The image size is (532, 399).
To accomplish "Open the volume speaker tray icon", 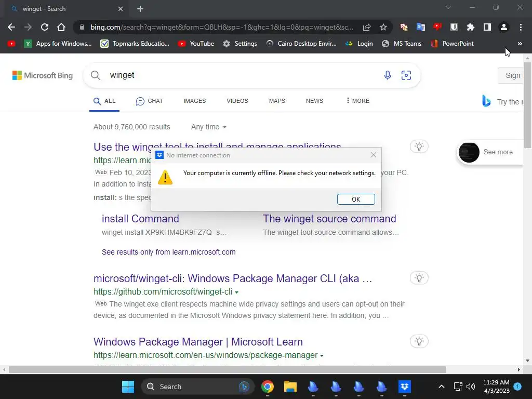I will pyautogui.click(x=471, y=387).
